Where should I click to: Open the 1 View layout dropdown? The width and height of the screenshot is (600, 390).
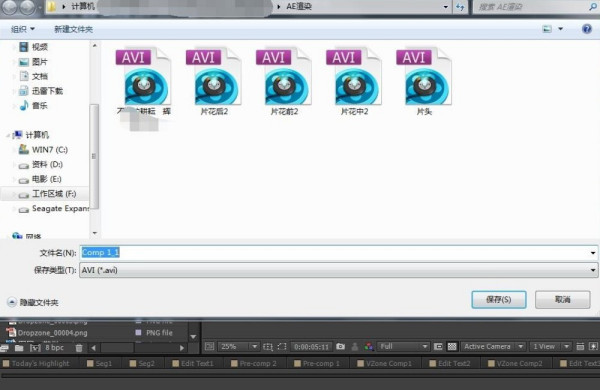click(550, 346)
